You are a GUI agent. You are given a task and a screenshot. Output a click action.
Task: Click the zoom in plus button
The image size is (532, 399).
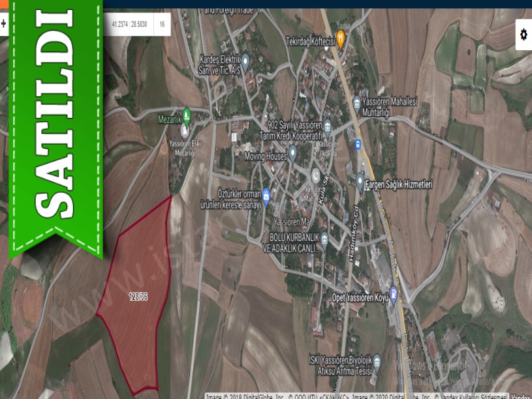point(4,23)
